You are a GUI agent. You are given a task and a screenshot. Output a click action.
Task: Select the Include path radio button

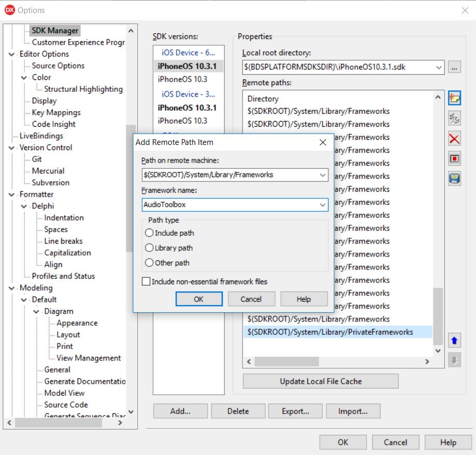[149, 233]
